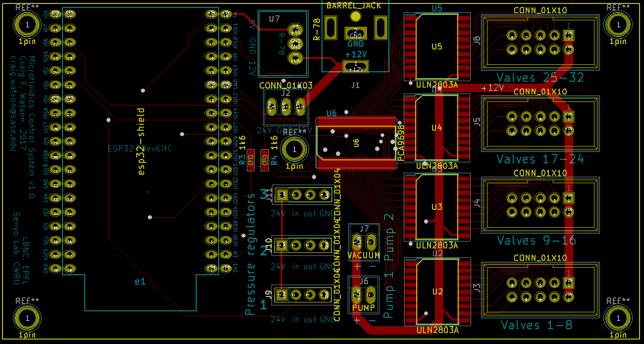Pick the U2 chip near Valves 1-8
The height and width of the screenshot is (344, 644).
436,292
